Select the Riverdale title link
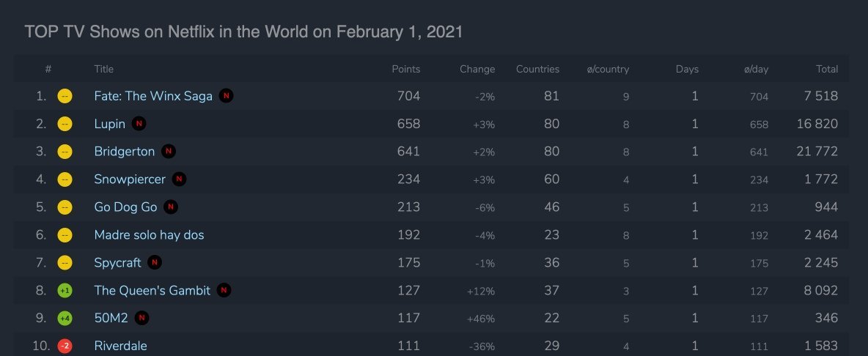 coord(120,346)
